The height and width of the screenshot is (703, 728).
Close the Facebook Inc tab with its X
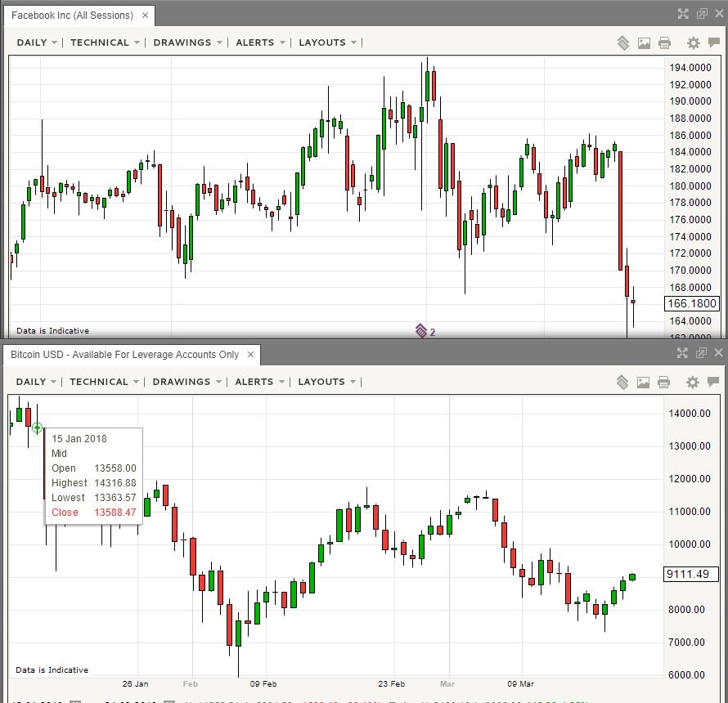pos(145,16)
